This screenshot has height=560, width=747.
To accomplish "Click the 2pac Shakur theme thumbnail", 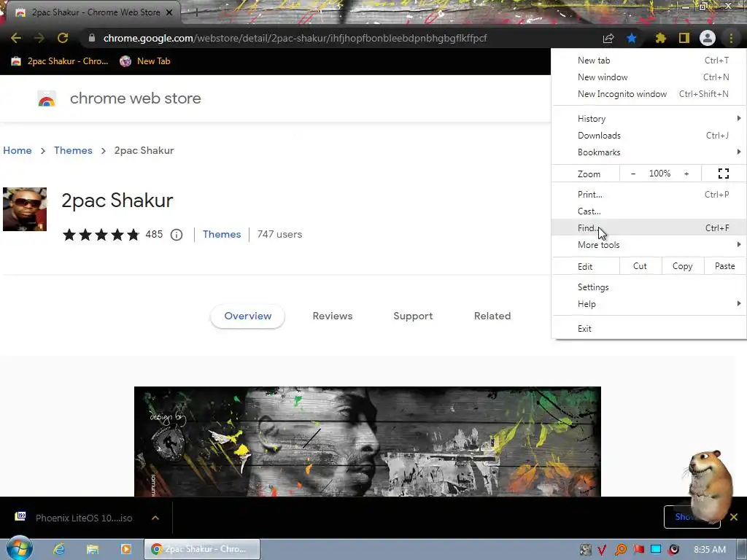I will pyautogui.click(x=25, y=209).
